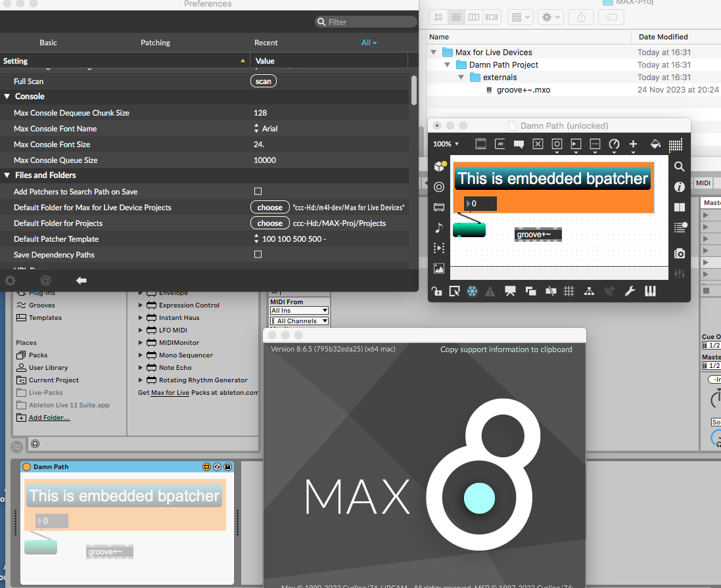Check the Save Dependency Paths box
The width and height of the screenshot is (721, 588).
pyautogui.click(x=258, y=254)
